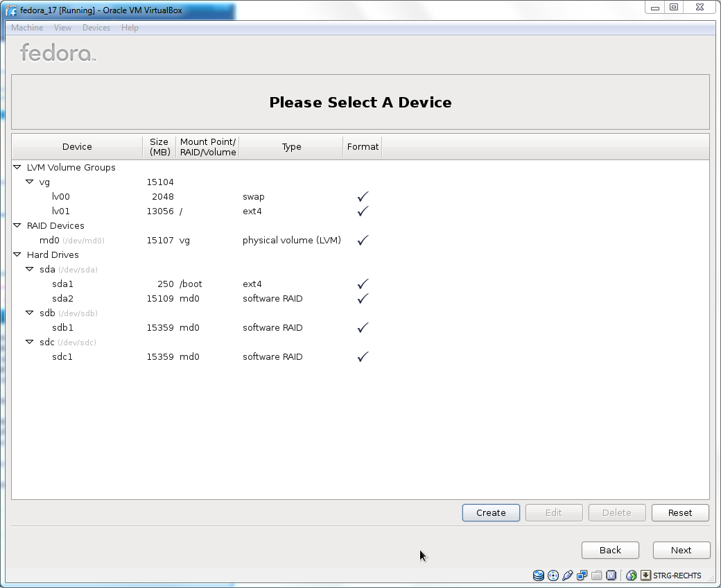
Task: Click the format checkmark for lv01
Action: coord(363,211)
